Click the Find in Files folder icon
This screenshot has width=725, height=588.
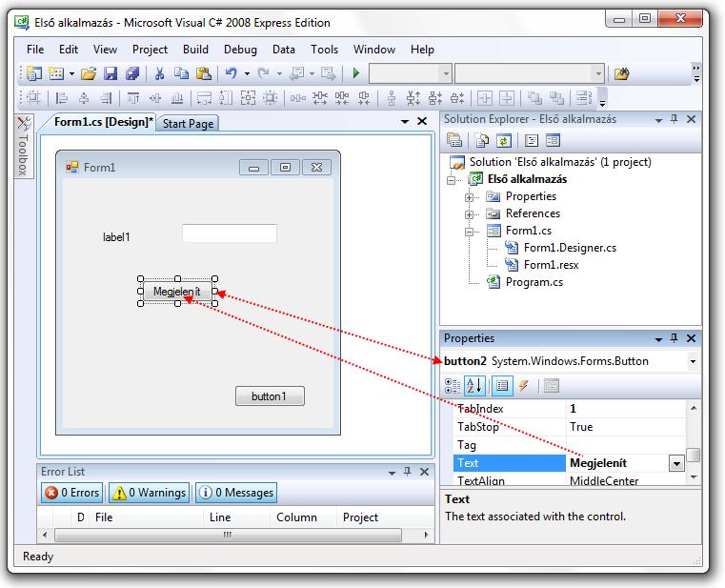coord(622,73)
